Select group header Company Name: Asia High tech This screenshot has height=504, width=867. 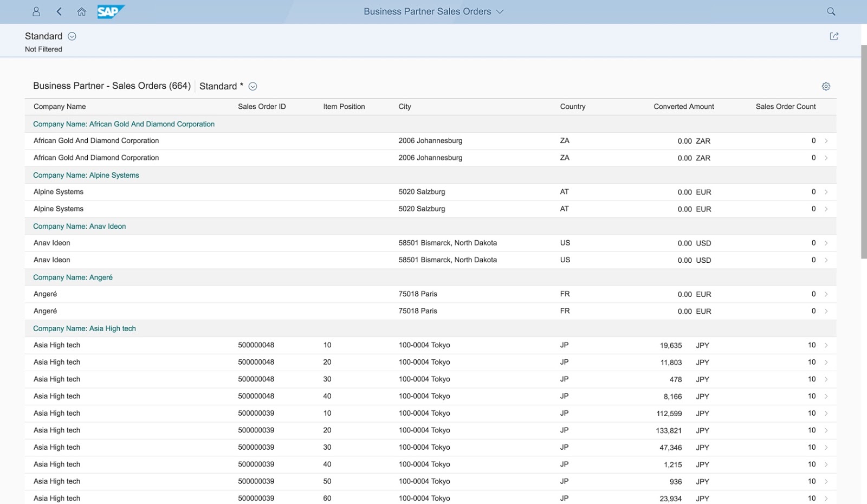[x=84, y=328]
